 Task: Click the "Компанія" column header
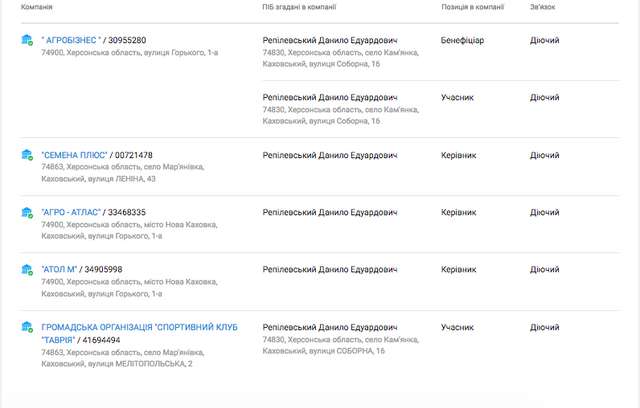tap(37, 7)
